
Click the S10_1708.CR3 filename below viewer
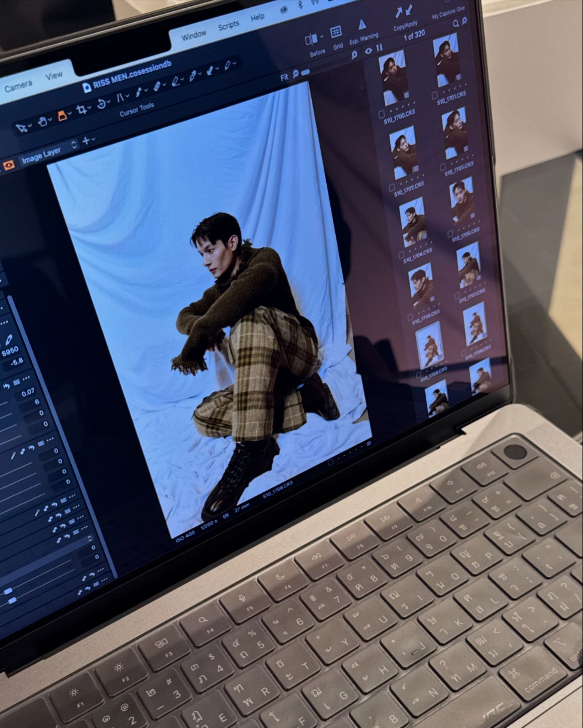[277, 490]
